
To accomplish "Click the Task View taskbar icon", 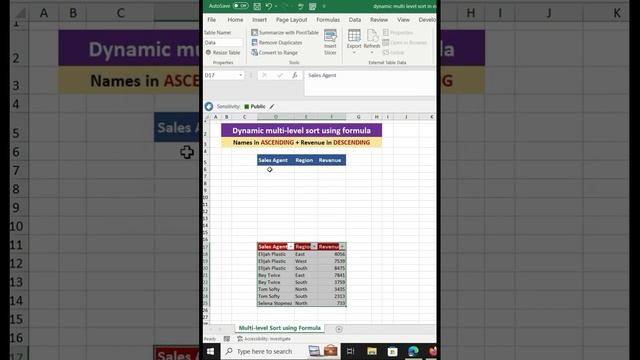I will coord(351,351).
